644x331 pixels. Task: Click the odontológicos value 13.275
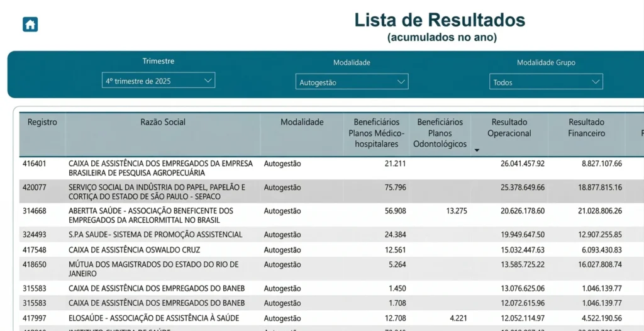click(x=457, y=211)
